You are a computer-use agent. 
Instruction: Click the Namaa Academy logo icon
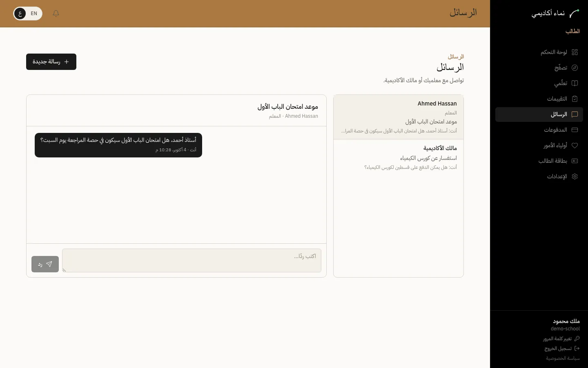tap(574, 13)
